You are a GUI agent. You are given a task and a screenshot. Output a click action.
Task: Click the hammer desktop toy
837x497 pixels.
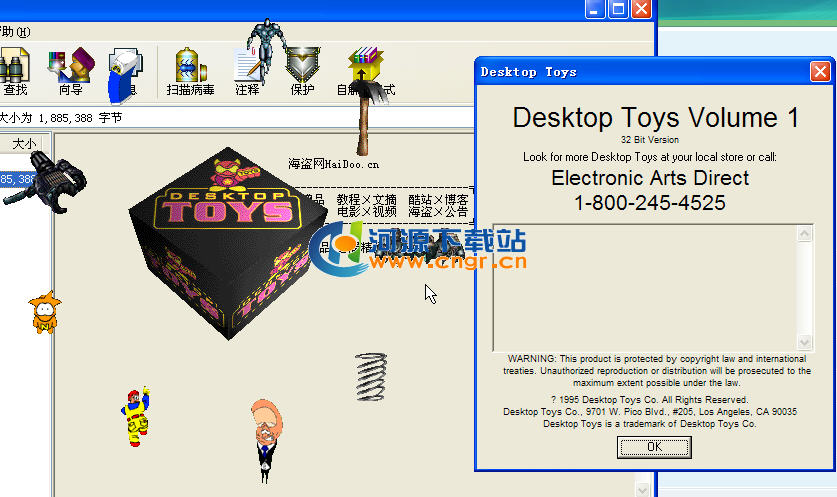click(x=368, y=119)
